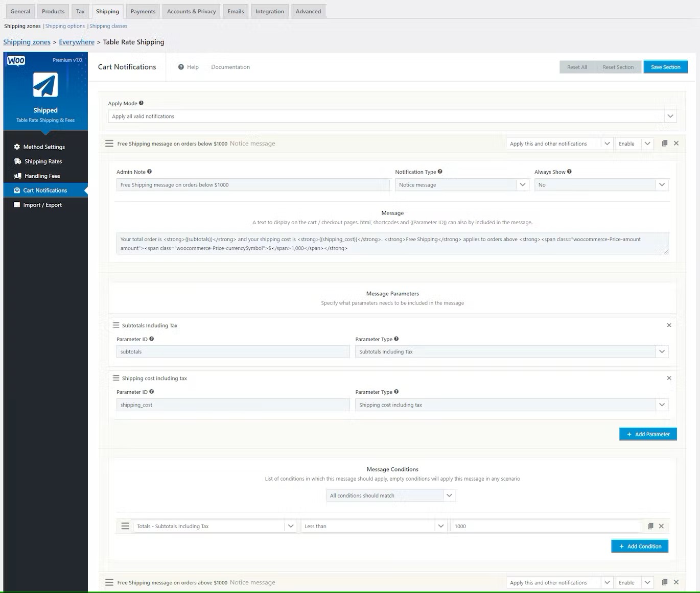Screen dimensions: 700x593
Task: Click inside the shipping_cost Parameter ID field
Action: tap(232, 405)
